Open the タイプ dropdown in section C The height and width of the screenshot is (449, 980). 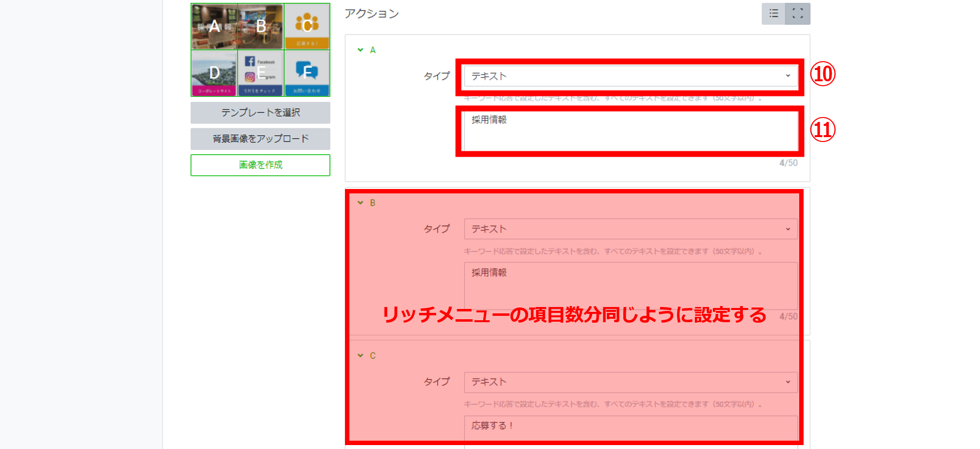(631, 382)
